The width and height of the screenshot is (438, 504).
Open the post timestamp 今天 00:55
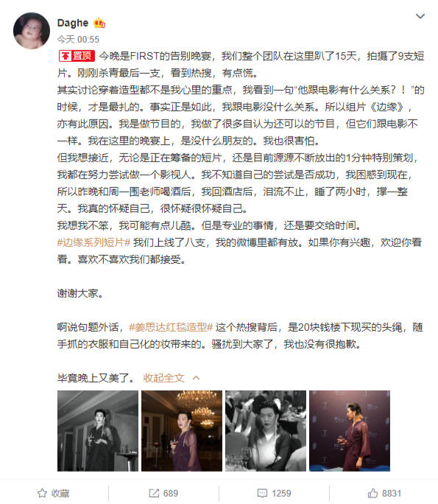[x=78, y=40]
